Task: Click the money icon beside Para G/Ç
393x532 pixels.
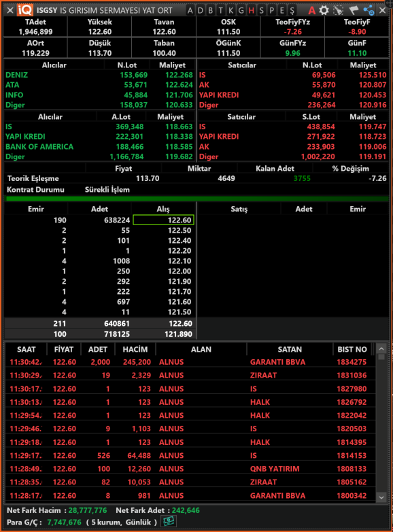Action: pyautogui.click(x=169, y=522)
